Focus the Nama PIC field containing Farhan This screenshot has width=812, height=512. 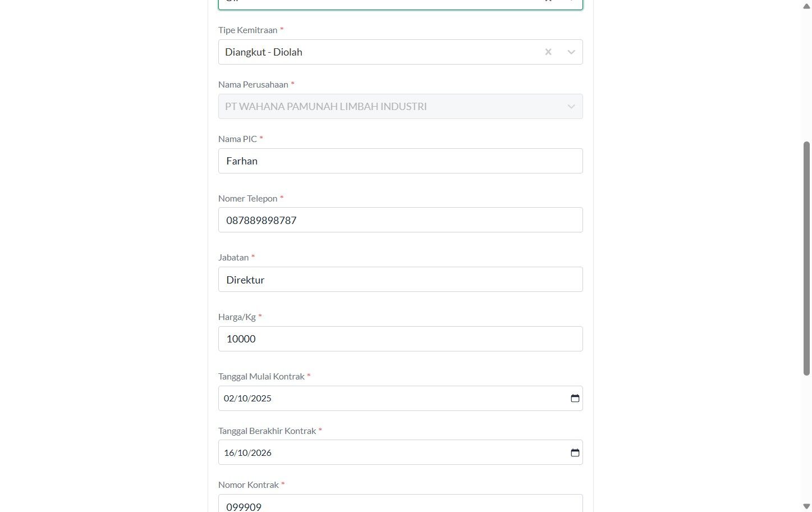[x=401, y=161]
